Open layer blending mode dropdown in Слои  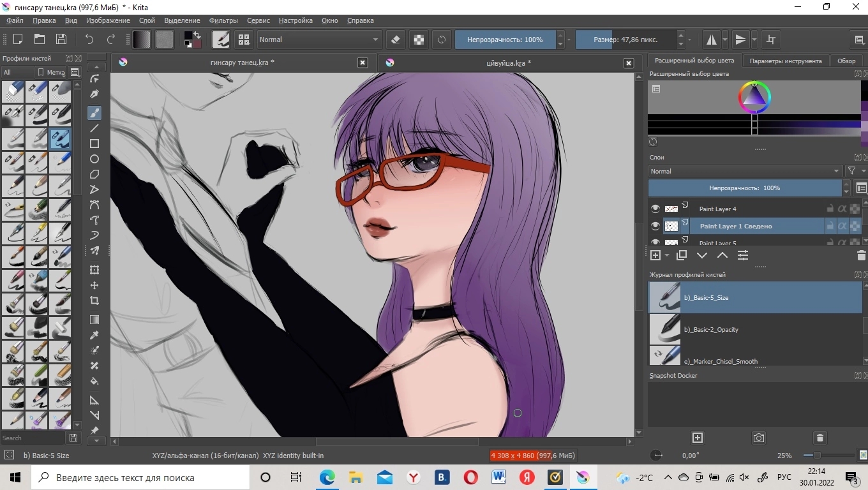click(x=745, y=171)
